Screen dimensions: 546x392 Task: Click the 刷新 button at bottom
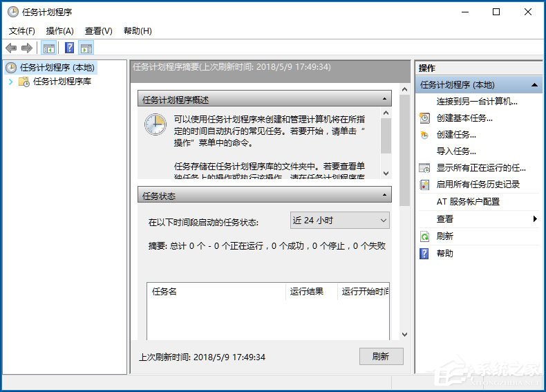tap(382, 357)
